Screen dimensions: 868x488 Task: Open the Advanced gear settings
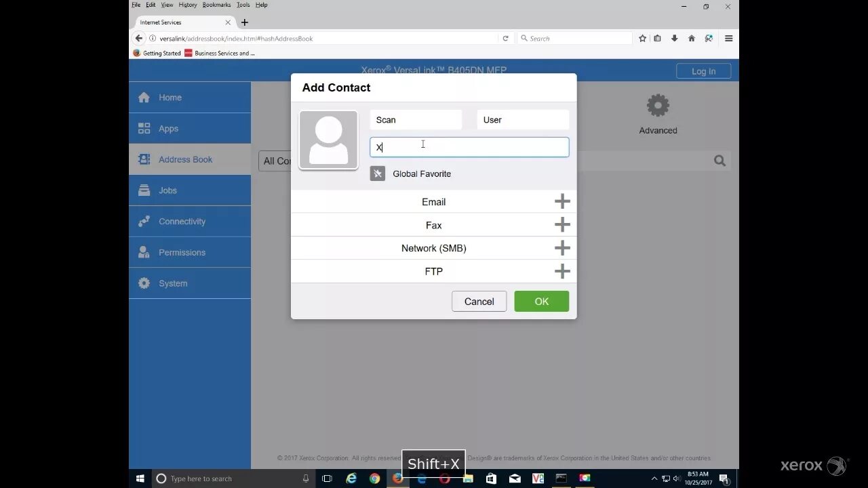coord(658,114)
